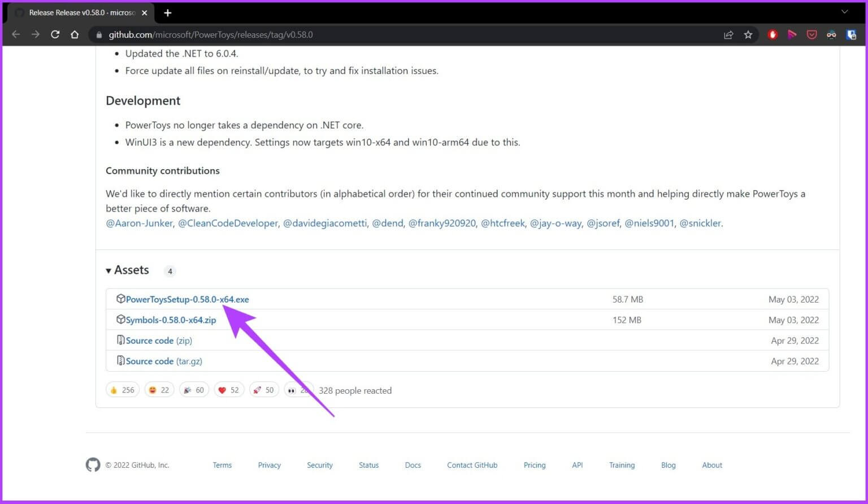Viewport: 868px width, 504px height.
Task: Click the Assets count badge 4
Action: (170, 271)
